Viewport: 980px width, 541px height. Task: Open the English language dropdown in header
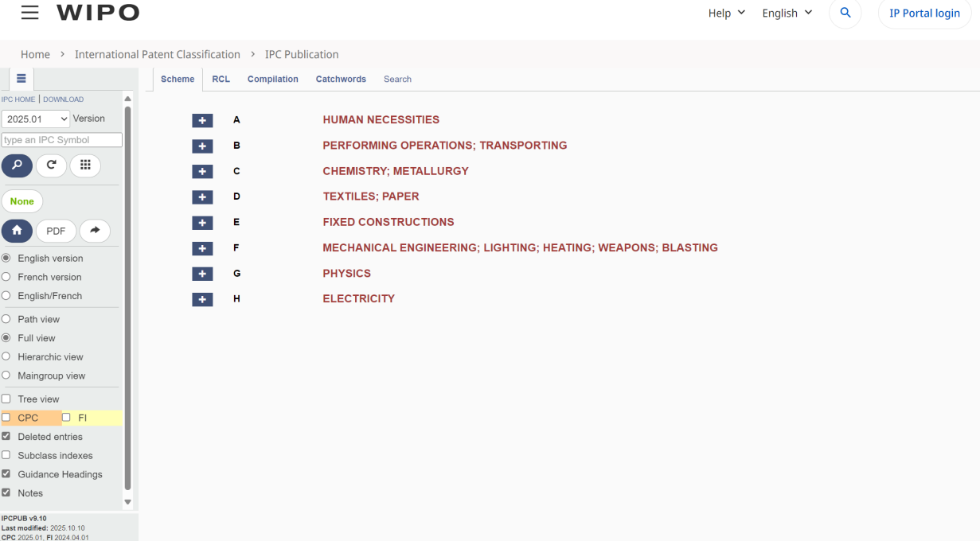[x=787, y=14]
